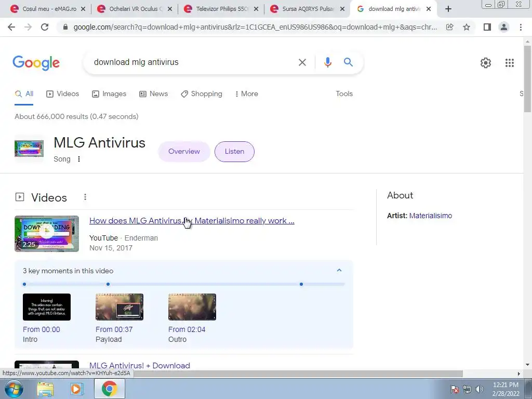Show the taskbar clock and date
This screenshot has width=532, height=399.
click(506, 389)
